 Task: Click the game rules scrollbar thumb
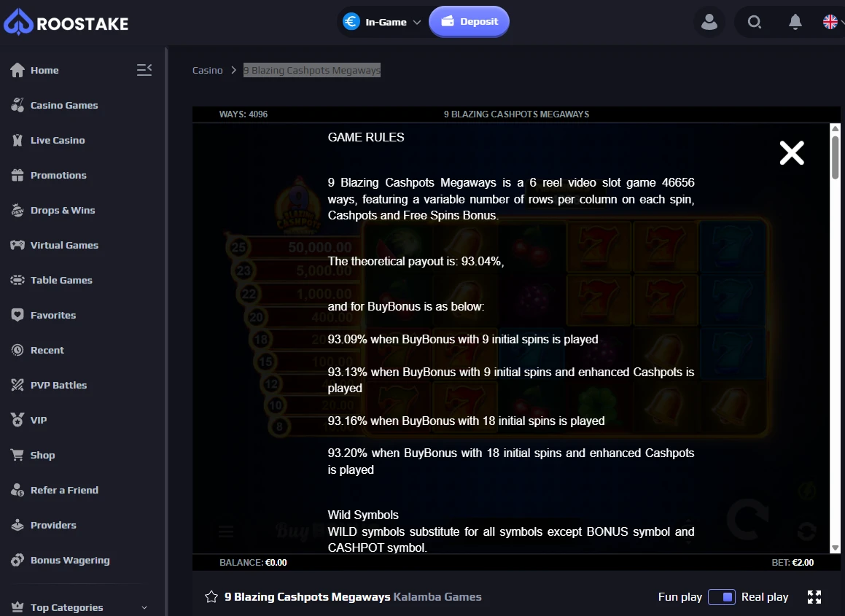pos(835,157)
